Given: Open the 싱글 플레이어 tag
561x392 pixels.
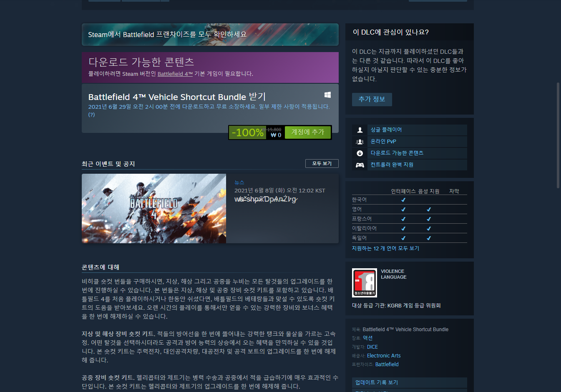Looking at the screenshot, I should point(386,130).
